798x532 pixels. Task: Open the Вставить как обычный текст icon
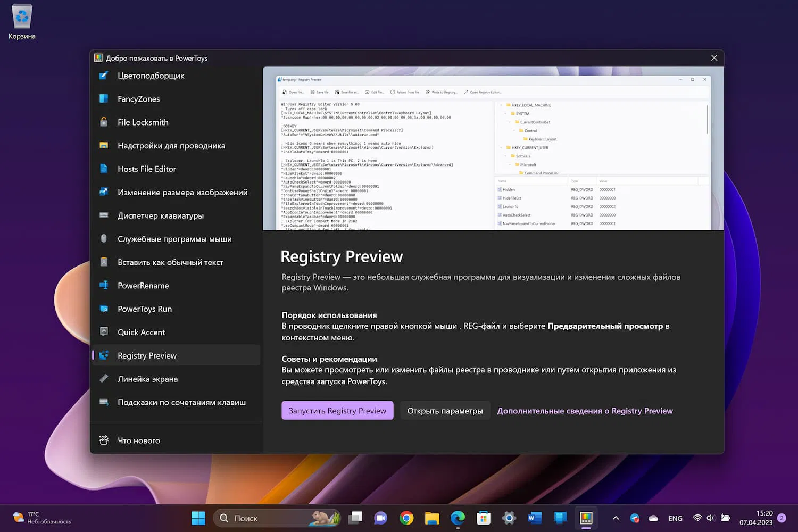[x=104, y=262]
